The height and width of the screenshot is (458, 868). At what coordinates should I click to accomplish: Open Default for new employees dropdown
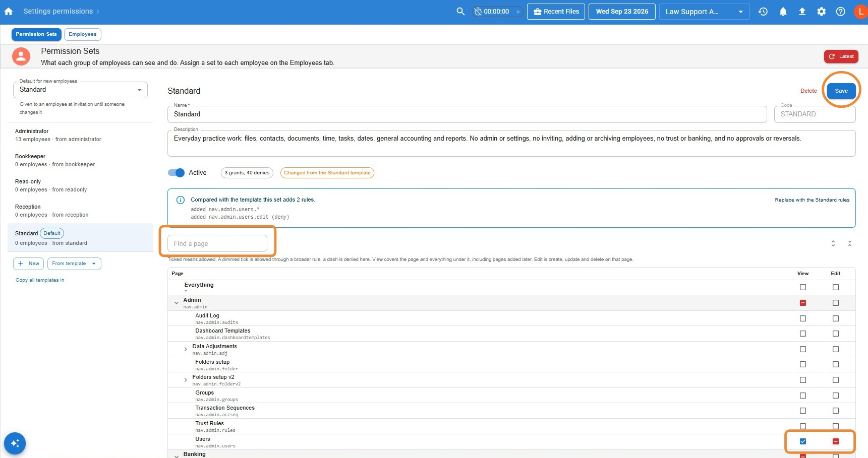pyautogui.click(x=80, y=90)
